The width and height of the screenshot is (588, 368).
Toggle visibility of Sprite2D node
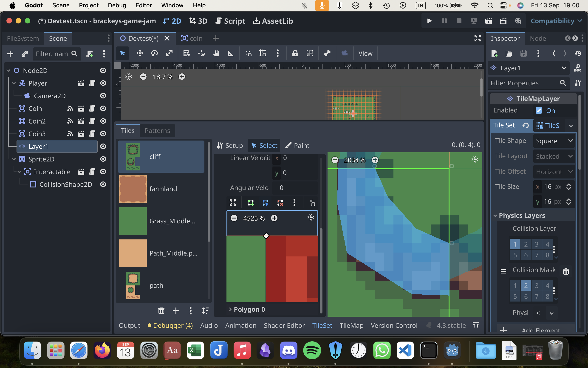pyautogui.click(x=103, y=159)
